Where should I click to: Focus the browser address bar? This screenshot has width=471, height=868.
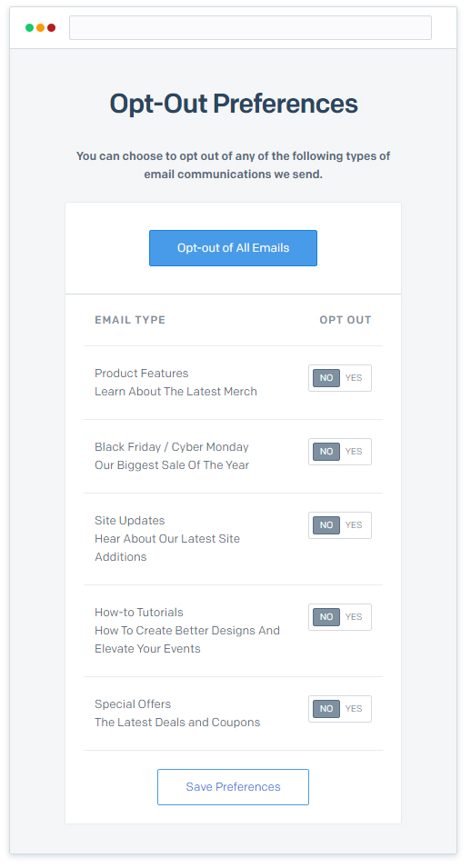coord(250,27)
